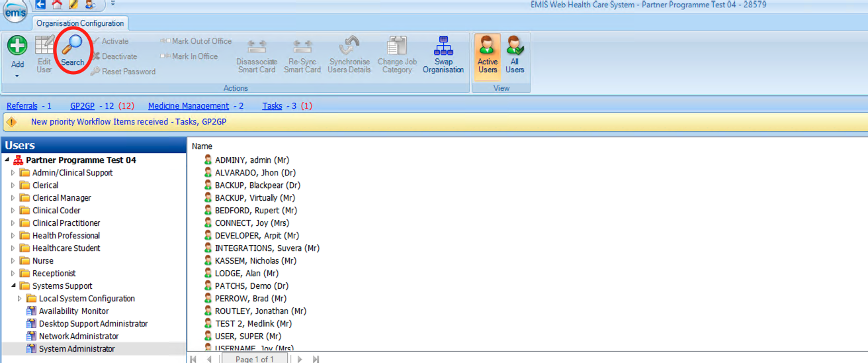The width and height of the screenshot is (868, 363).
Task: Expand the Health Professional folder
Action: coord(13,236)
